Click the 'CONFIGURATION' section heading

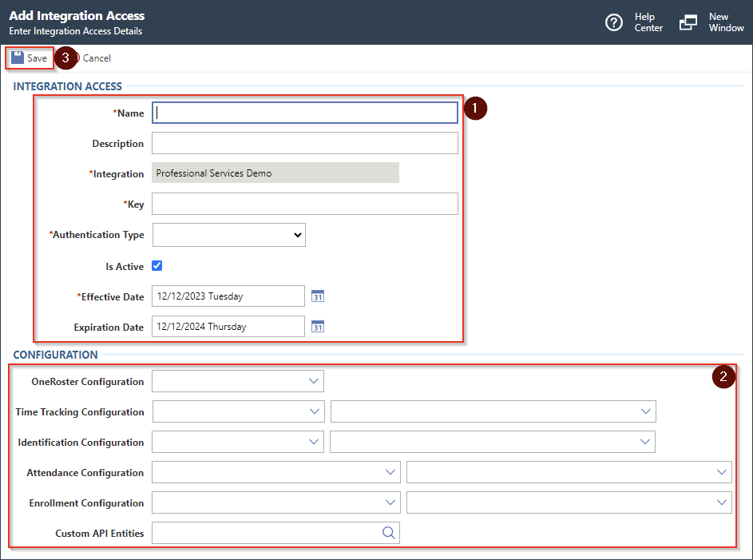click(x=55, y=355)
